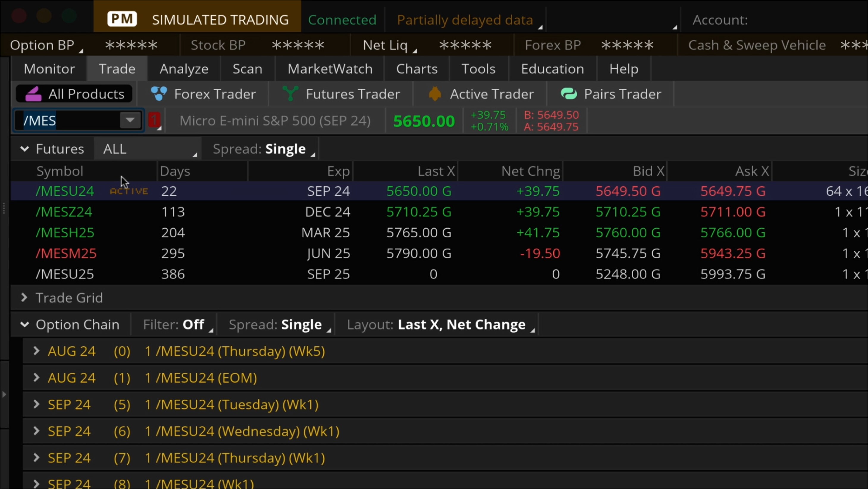Switch to the Charts tab
The width and height of the screenshot is (868, 489).
coord(417,68)
